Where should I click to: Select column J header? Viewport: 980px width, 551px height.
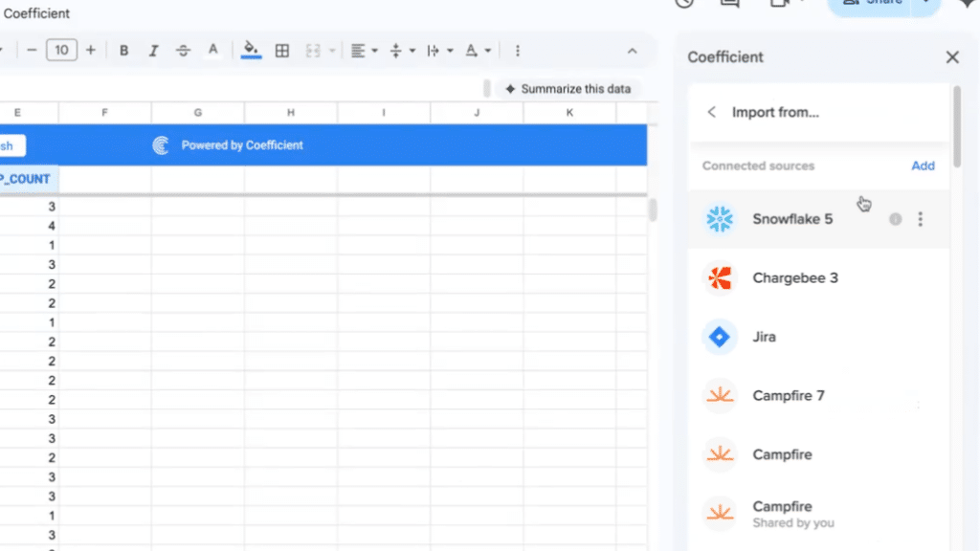coord(477,113)
